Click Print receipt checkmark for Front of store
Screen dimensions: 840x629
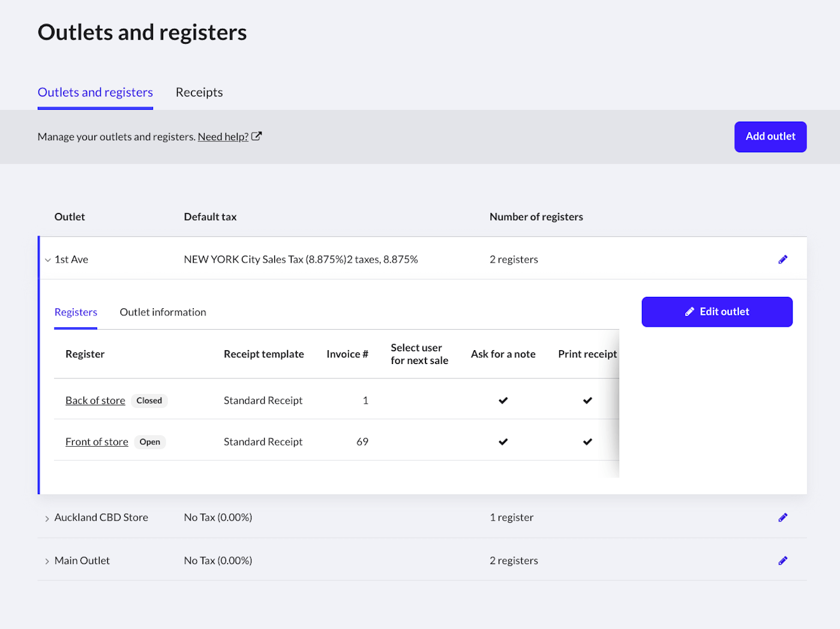click(587, 442)
